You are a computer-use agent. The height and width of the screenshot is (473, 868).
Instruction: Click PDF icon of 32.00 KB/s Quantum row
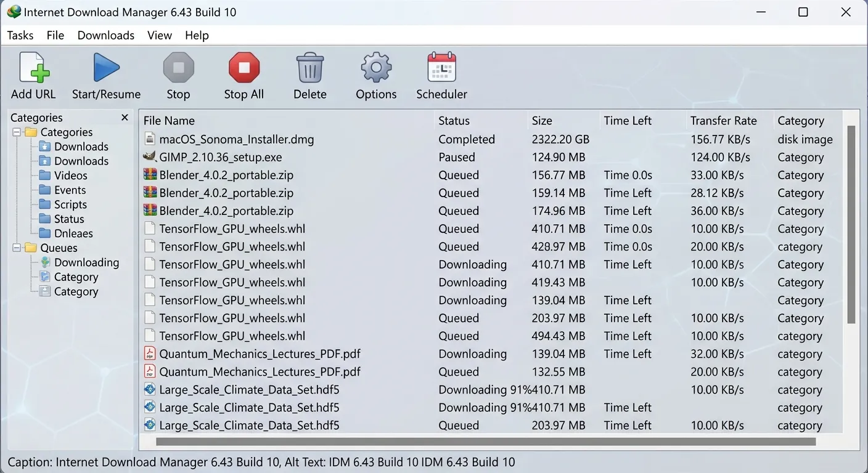[149, 354]
